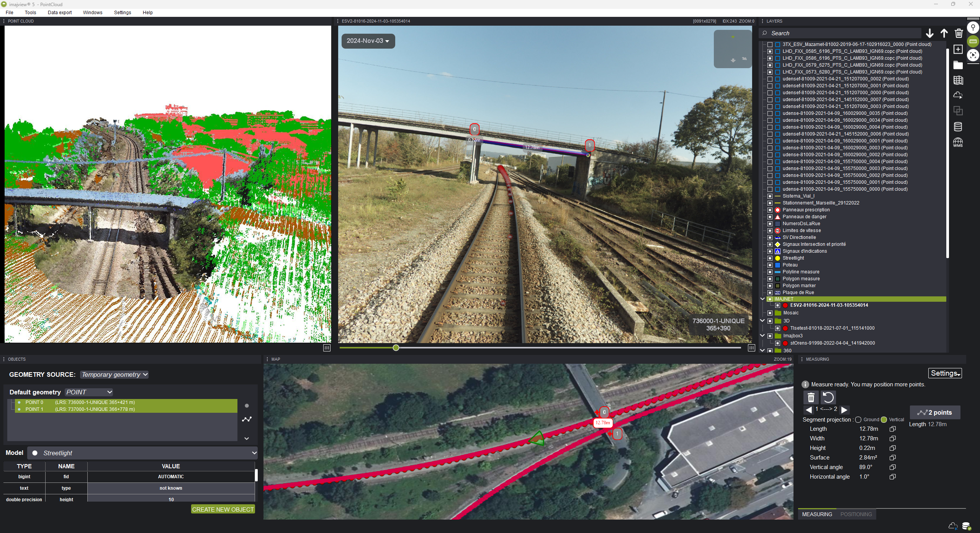Click the image sequence slider handle

point(396,348)
